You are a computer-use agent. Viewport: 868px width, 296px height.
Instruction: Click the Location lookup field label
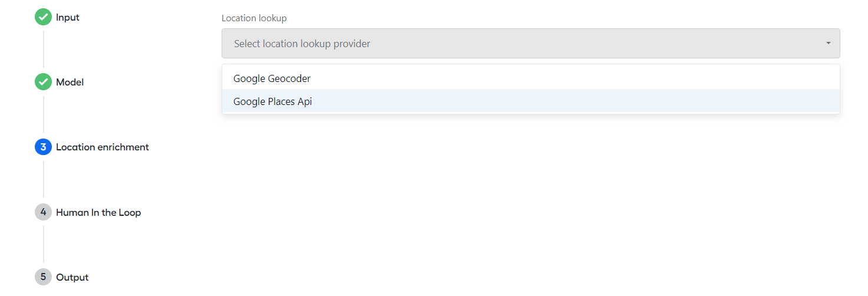(x=254, y=18)
